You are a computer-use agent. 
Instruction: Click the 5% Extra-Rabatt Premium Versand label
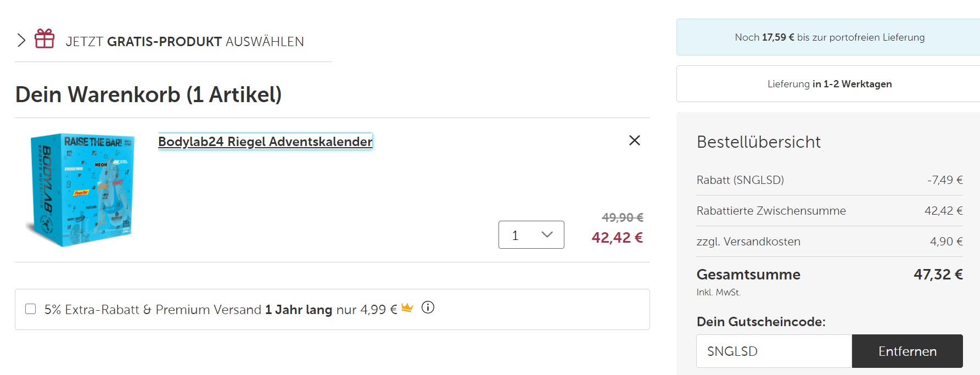[220, 310]
